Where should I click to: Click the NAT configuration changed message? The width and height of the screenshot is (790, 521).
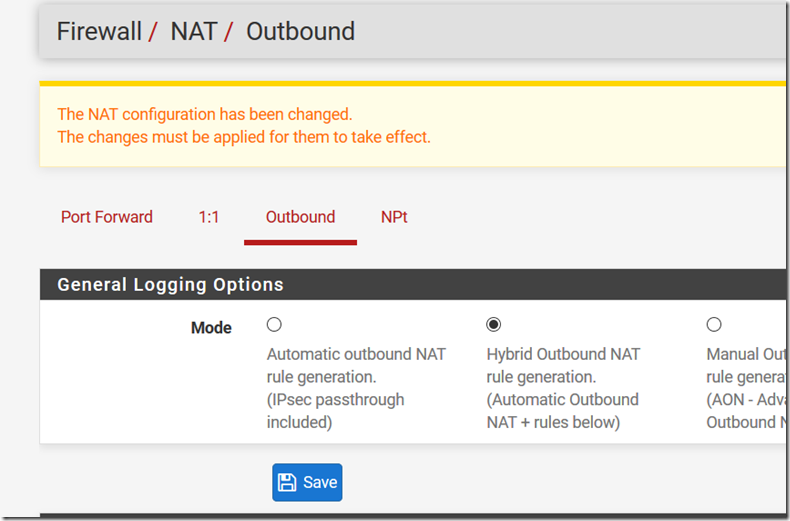point(205,114)
